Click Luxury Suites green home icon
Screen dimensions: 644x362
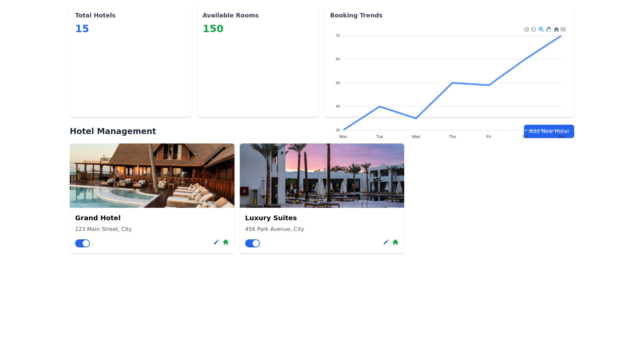click(395, 242)
